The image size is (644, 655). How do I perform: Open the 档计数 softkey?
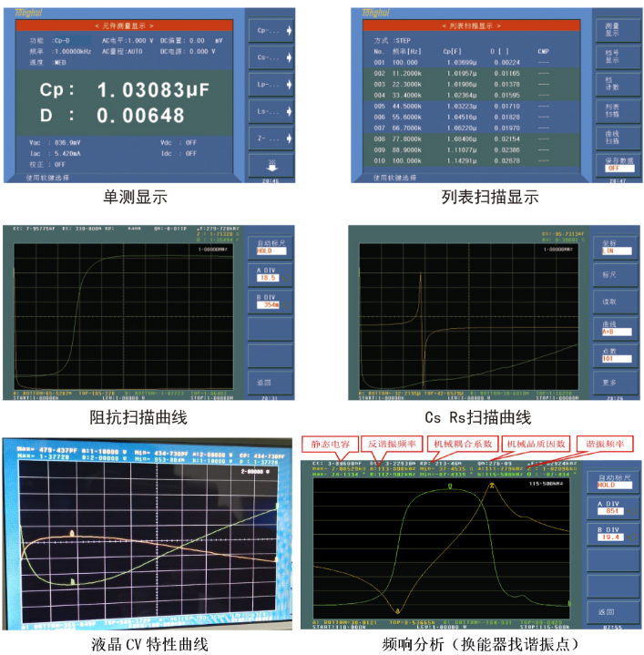pyautogui.click(x=618, y=84)
